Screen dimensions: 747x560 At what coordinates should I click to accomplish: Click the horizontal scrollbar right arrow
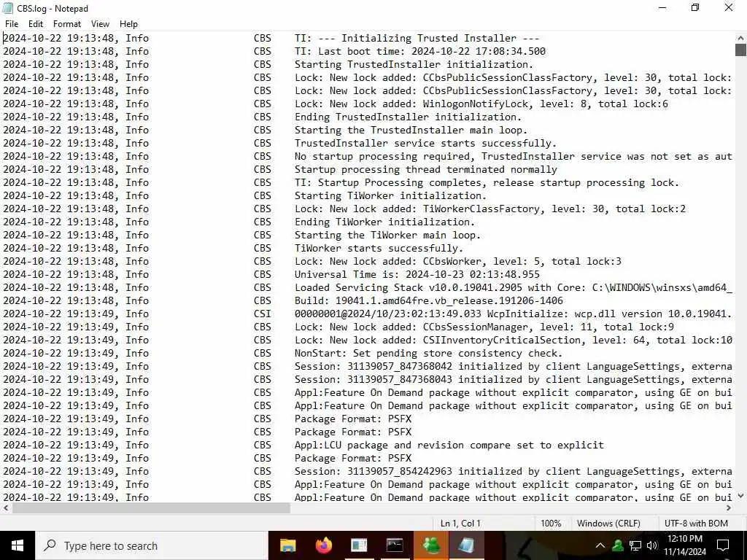(729, 508)
